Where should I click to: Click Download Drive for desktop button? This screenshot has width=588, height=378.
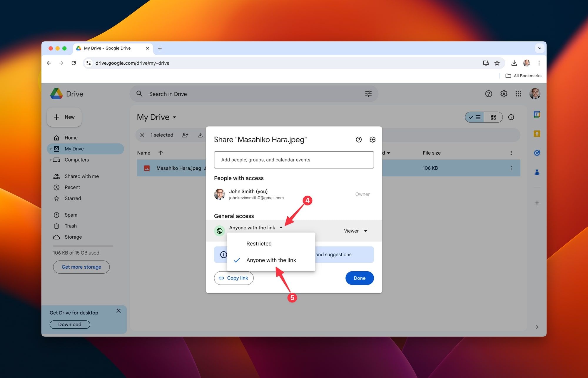(70, 325)
